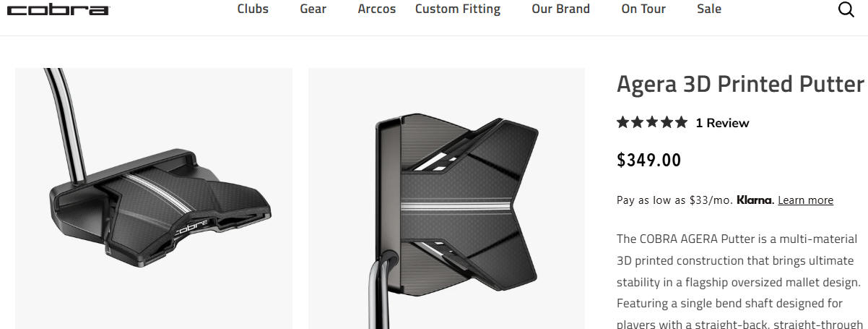View the top-down putter head image
The width and height of the screenshot is (868, 329).
(x=446, y=199)
